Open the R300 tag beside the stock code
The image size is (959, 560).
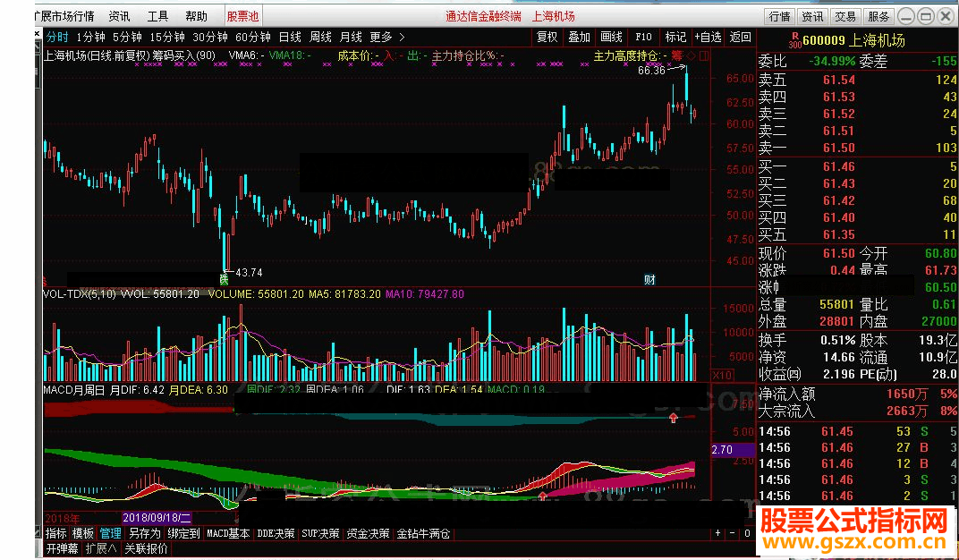point(795,40)
